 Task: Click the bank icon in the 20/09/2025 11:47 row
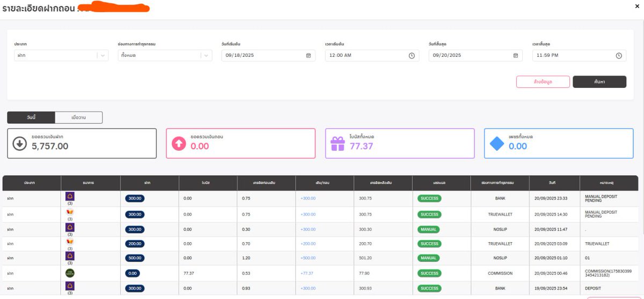click(70, 227)
